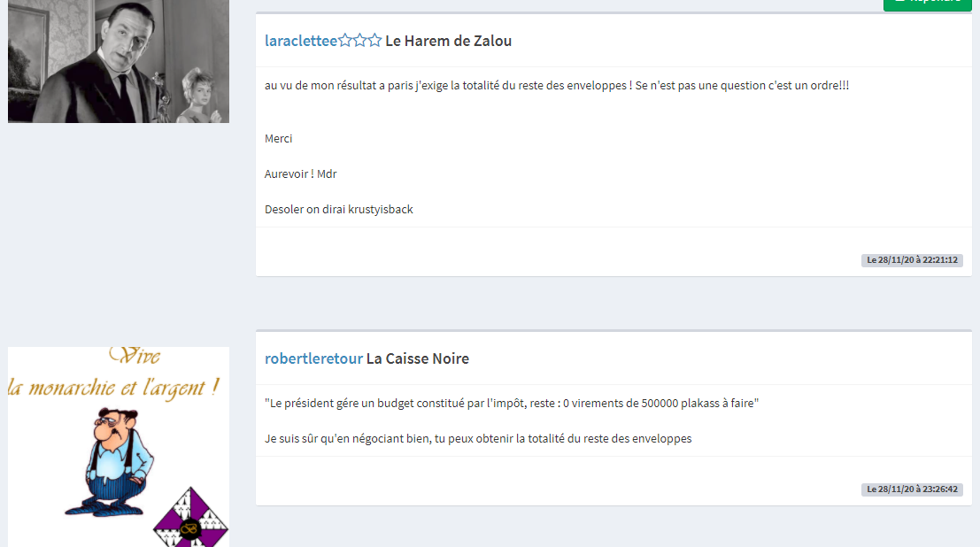980x547 pixels.
Task: Click the "Desoler on dirai krustyisback" line
Action: tap(339, 210)
